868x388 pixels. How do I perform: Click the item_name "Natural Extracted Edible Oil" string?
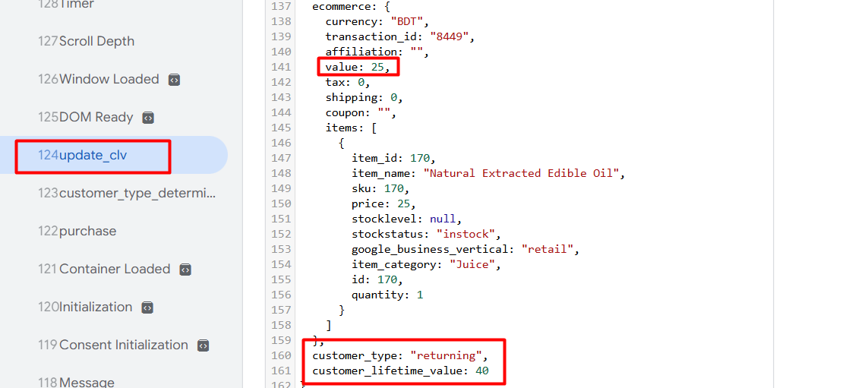[524, 173]
